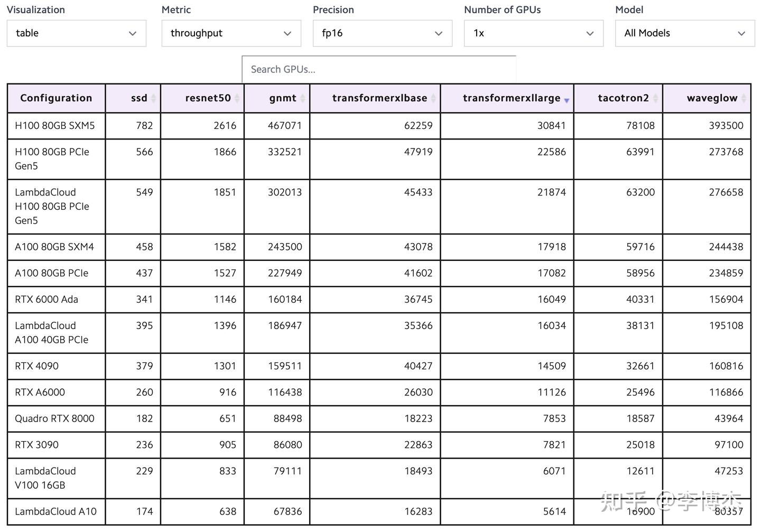Click the resnet50 column header label
This screenshot has width=761, height=532.
click(x=208, y=98)
